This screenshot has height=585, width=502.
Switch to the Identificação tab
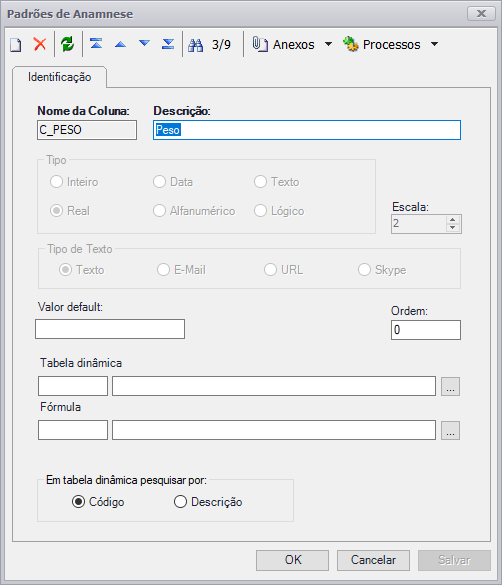click(x=59, y=77)
